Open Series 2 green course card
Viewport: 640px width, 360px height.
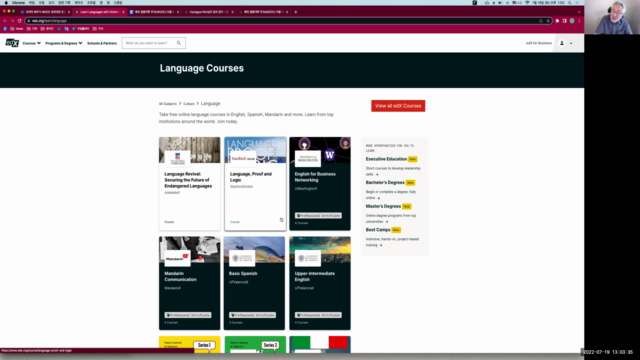(x=255, y=344)
